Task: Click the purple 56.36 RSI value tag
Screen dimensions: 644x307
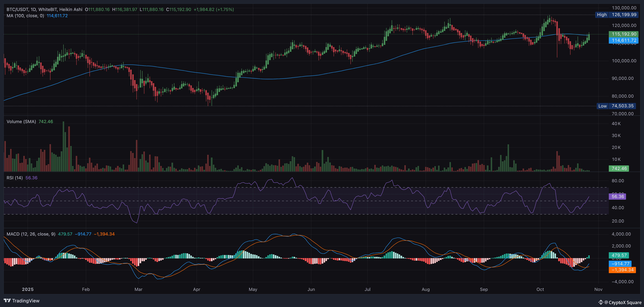Action: 617,196
